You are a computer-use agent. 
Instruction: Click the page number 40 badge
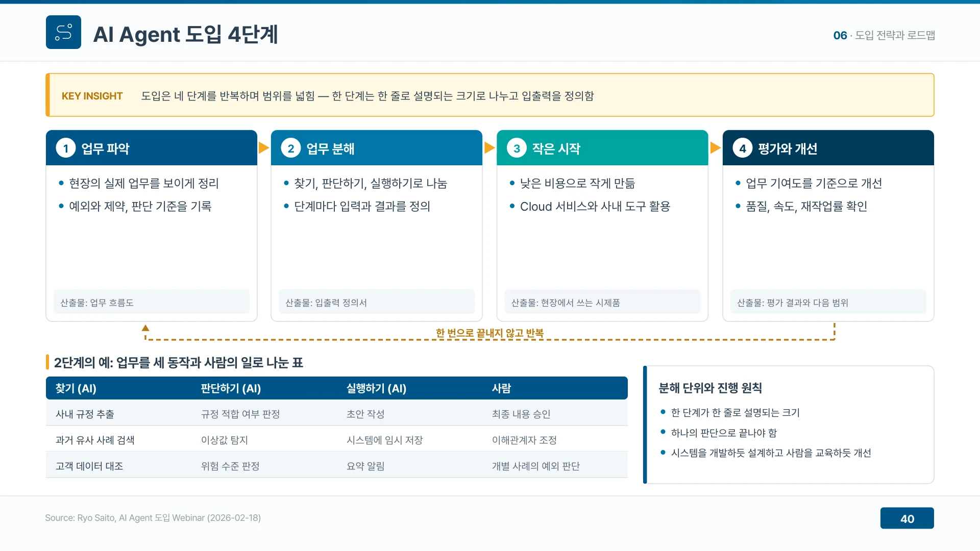907,518
